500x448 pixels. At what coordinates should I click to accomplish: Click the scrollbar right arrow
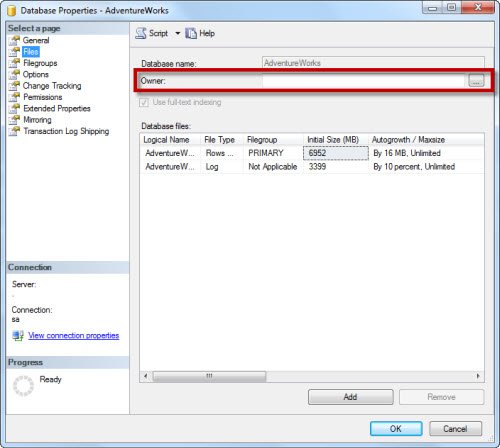click(x=478, y=376)
